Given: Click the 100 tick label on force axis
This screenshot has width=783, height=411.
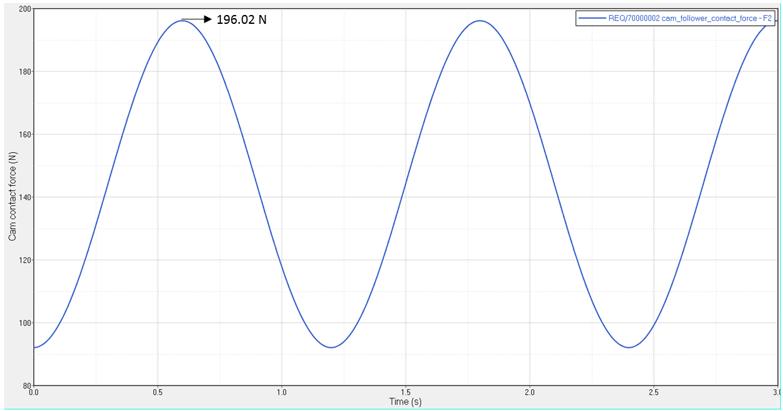Looking at the screenshot, I should click(24, 323).
